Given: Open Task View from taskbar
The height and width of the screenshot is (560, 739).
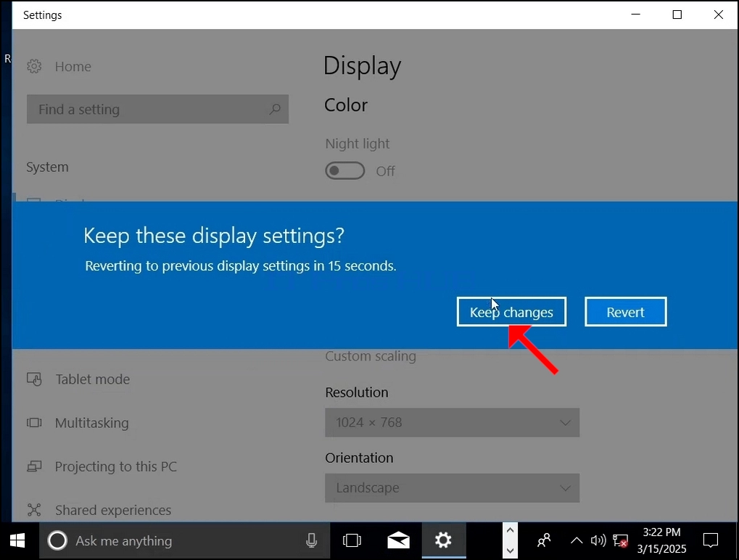Looking at the screenshot, I should coord(352,540).
